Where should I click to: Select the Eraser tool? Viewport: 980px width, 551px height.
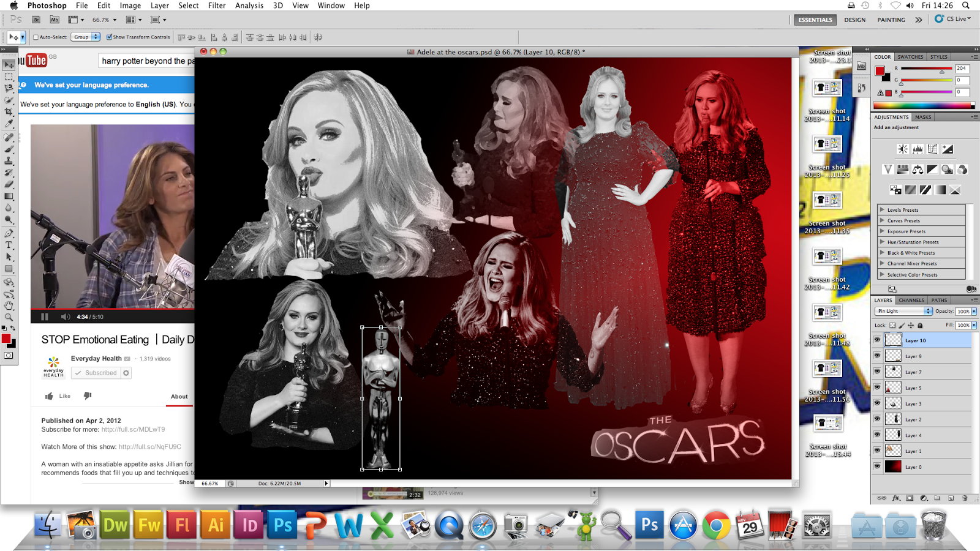click(9, 184)
